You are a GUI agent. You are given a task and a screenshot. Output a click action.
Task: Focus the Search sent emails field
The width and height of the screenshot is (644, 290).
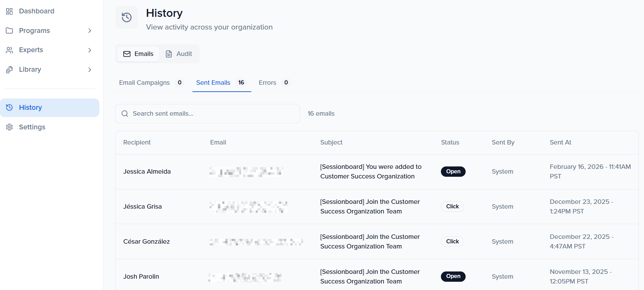tap(211, 114)
